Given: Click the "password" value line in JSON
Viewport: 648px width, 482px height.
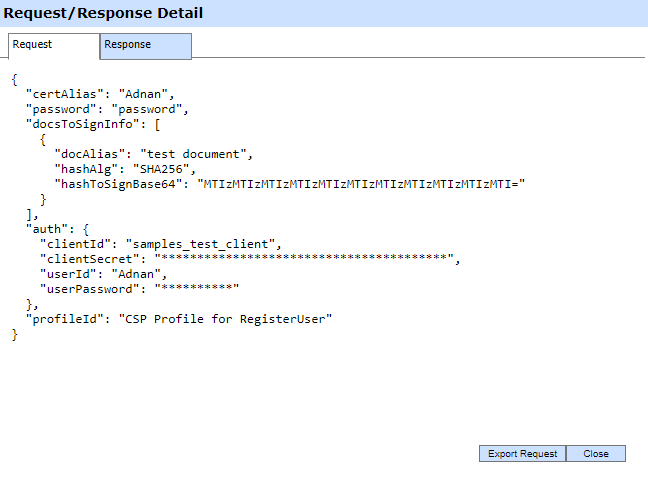Looking at the screenshot, I should [x=149, y=108].
